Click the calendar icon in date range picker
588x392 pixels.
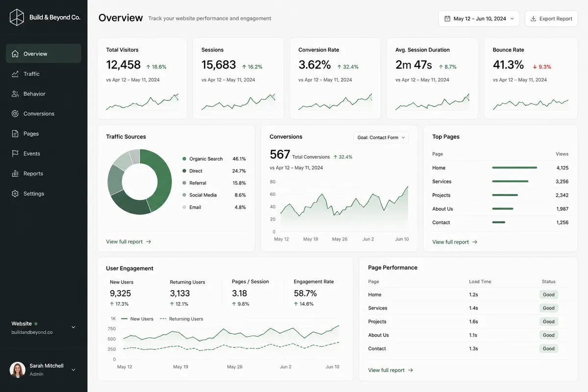447,19
